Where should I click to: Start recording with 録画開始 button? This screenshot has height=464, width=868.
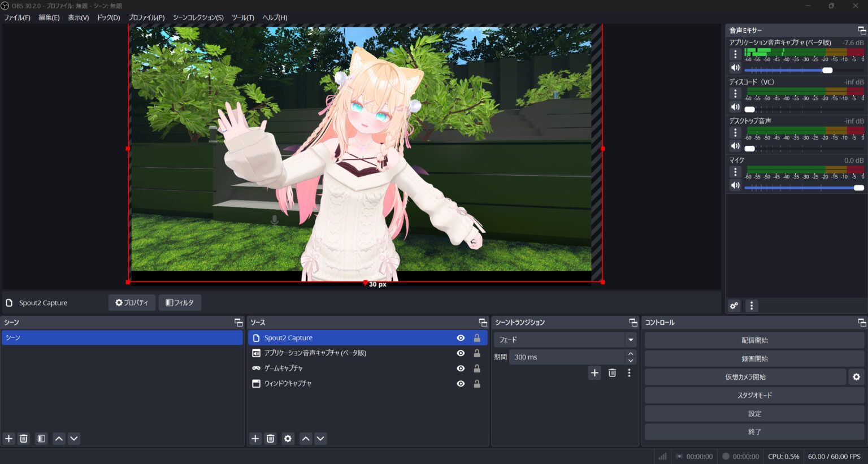tap(754, 358)
